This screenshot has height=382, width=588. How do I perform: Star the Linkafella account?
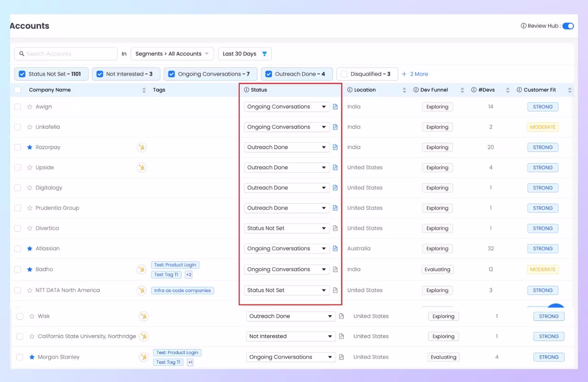[x=30, y=127]
